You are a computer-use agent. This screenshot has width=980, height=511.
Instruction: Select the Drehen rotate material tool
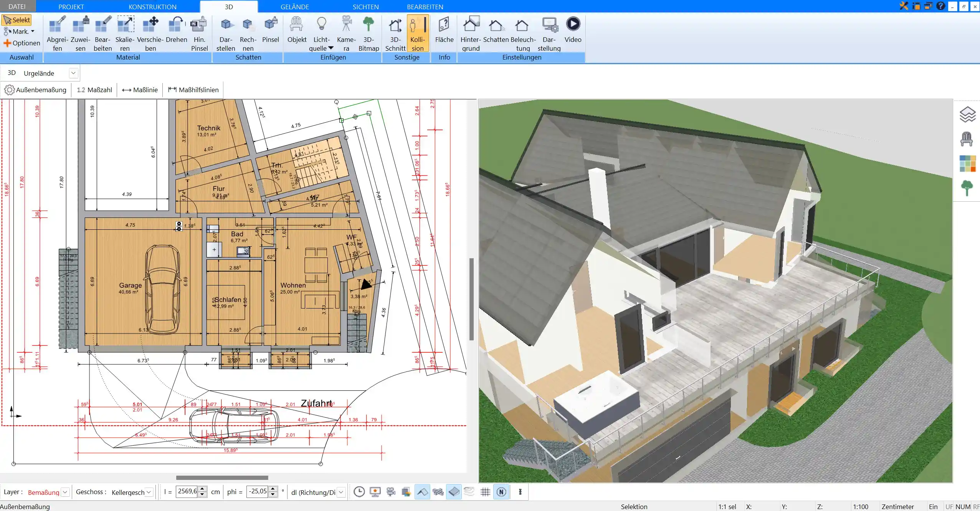[177, 30]
